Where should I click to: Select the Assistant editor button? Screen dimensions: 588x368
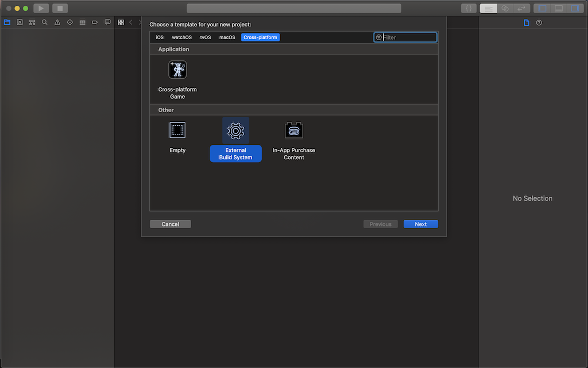[x=505, y=8]
